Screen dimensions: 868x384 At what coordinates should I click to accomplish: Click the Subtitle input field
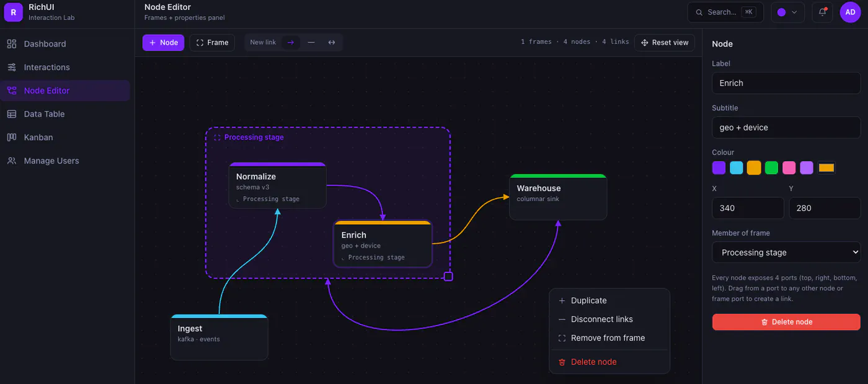pyautogui.click(x=786, y=127)
